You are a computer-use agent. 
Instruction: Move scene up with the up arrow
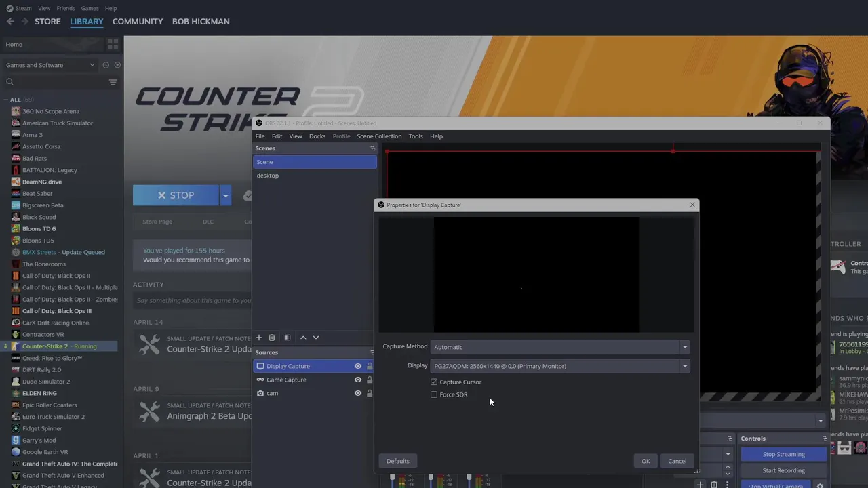point(303,338)
